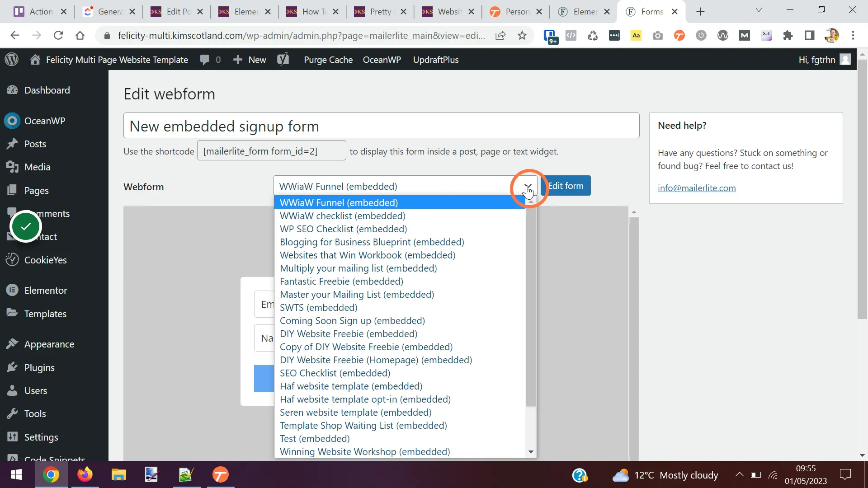Switch to the Edit Po browser tab
Screen dimensions: 868x488
[177, 12]
